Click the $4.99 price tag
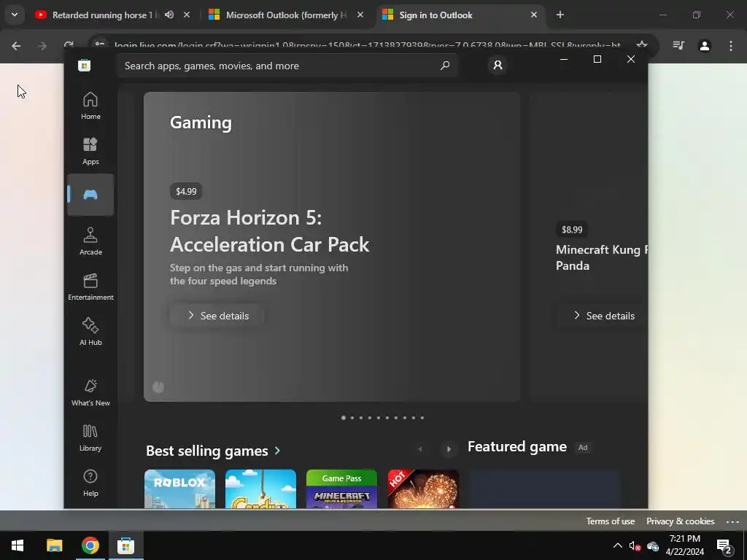Image resolution: width=747 pixels, height=560 pixels. tap(186, 192)
